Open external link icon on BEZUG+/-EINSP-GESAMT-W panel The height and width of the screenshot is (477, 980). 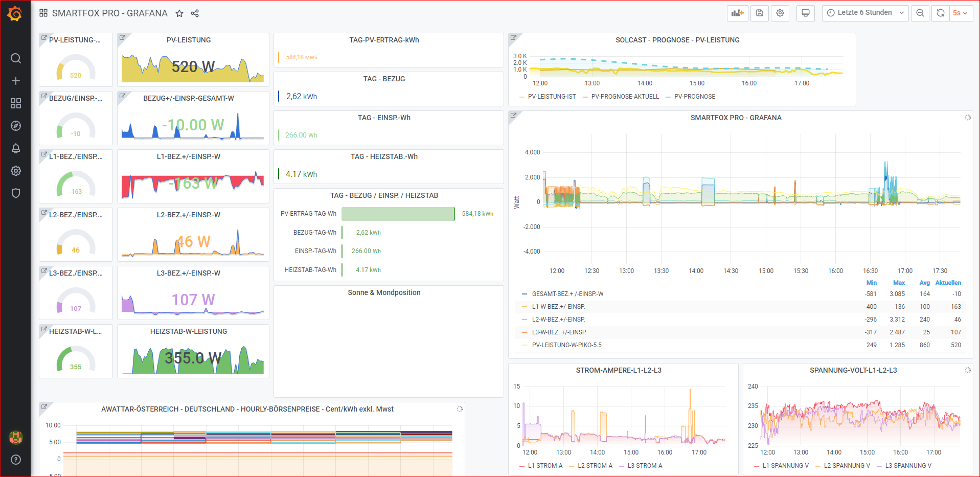pos(122,96)
